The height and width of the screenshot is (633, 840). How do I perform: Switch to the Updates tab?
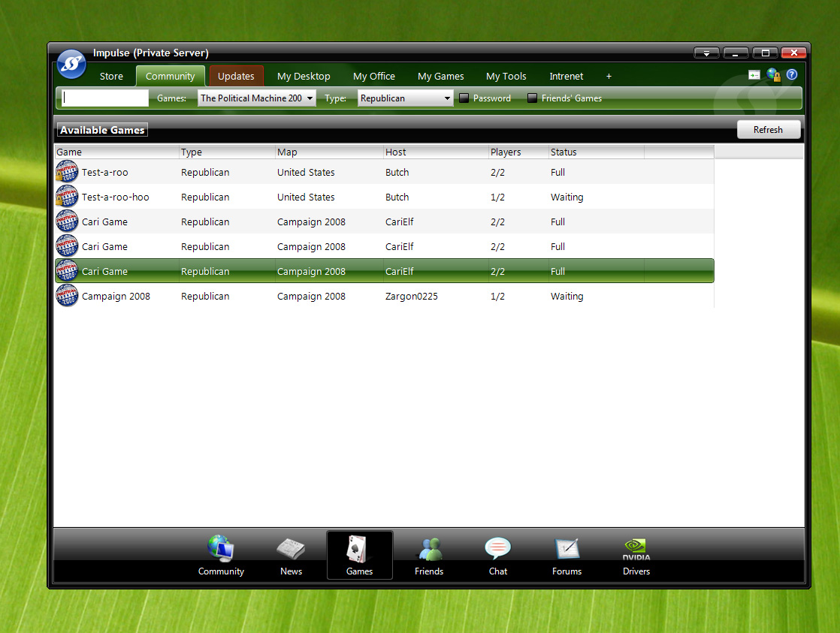236,77
